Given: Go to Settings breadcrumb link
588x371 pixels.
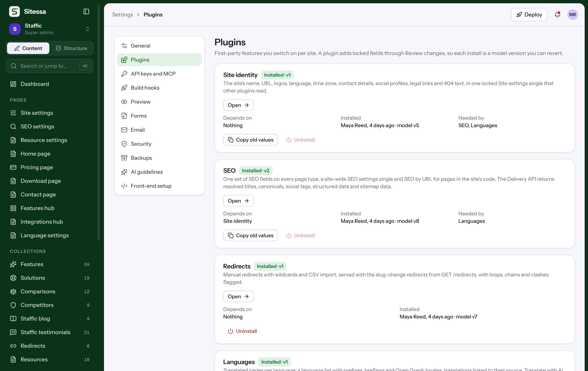Looking at the screenshot, I should (122, 15).
